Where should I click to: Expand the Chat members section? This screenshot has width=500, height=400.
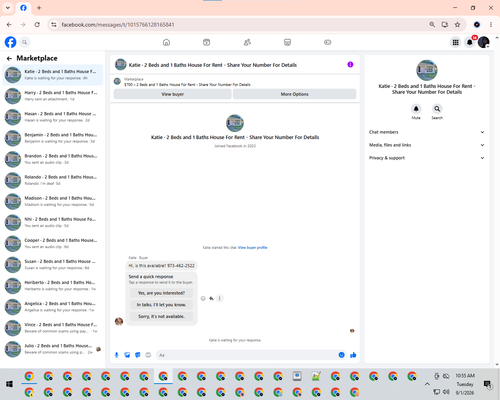[426, 132]
